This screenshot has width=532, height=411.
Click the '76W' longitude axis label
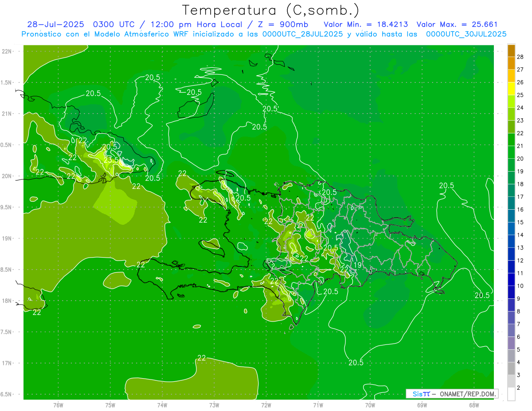click(x=58, y=405)
